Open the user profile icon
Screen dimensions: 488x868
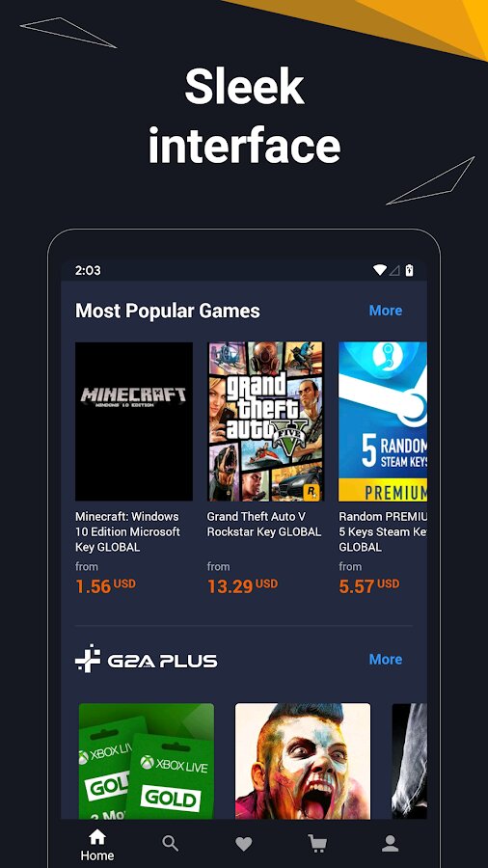click(390, 844)
